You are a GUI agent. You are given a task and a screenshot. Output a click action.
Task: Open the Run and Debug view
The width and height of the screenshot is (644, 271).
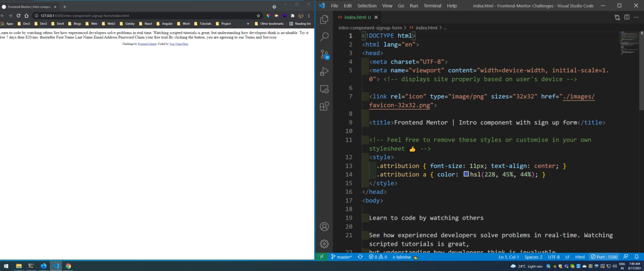click(x=324, y=72)
